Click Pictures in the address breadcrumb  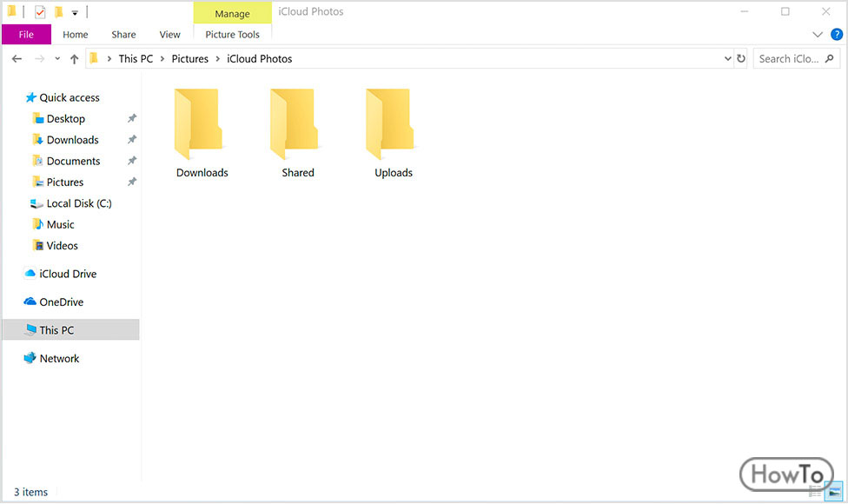(x=189, y=59)
